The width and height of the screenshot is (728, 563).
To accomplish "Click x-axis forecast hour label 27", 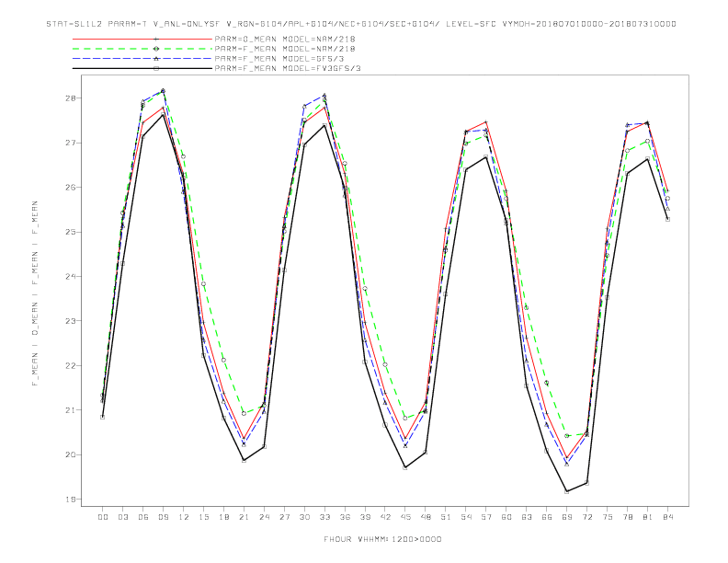I will click(x=284, y=517).
